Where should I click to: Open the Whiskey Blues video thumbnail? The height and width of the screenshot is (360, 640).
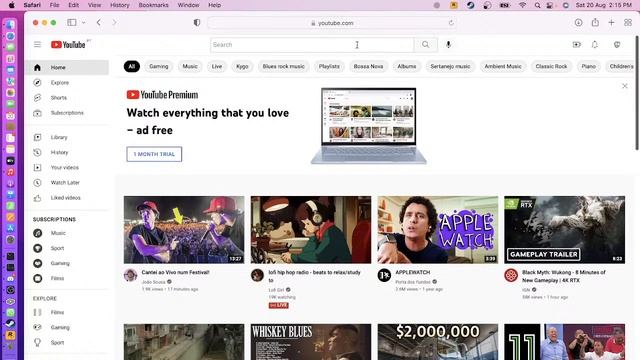(311, 342)
